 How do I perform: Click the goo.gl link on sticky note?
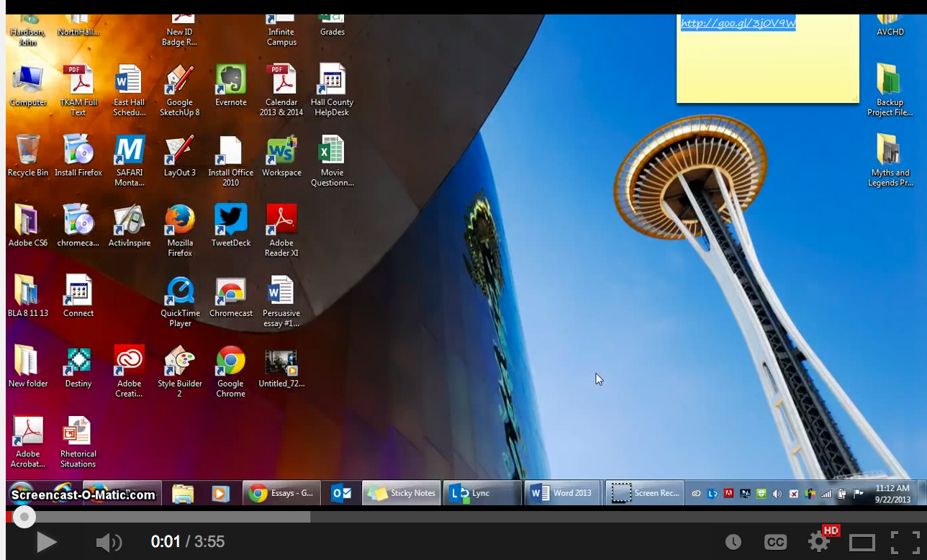[x=738, y=24]
